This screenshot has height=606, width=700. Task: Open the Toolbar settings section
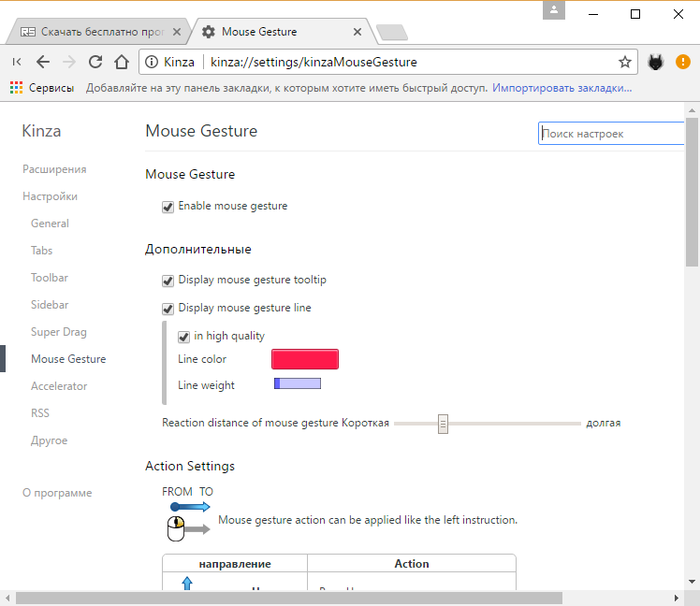(50, 278)
